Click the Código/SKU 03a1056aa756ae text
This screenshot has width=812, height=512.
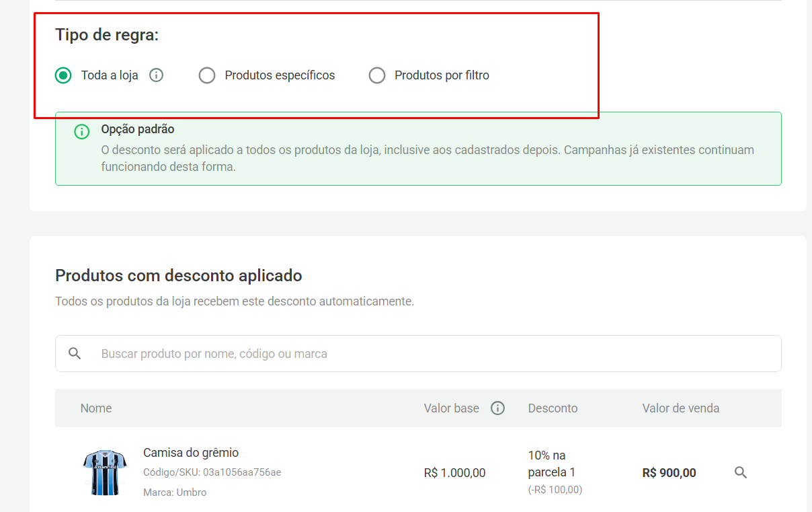coord(212,472)
